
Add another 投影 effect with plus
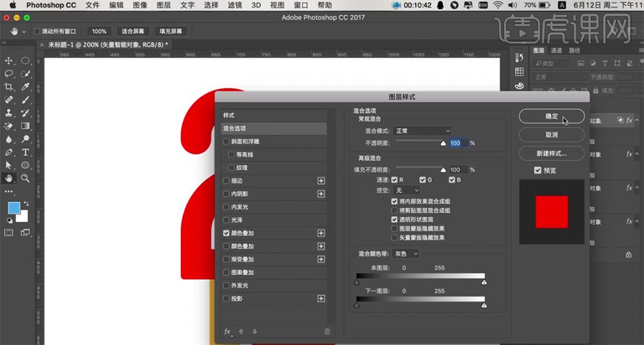(x=321, y=299)
